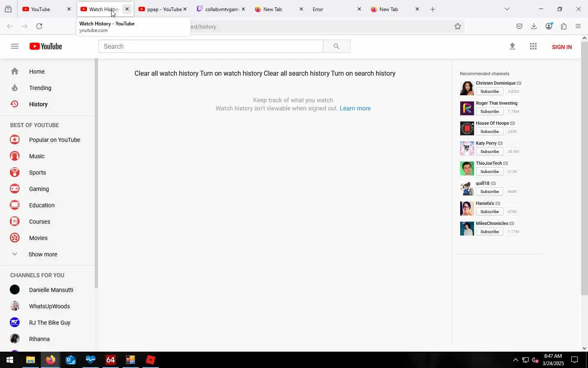
Task: Click the SIGN IN button
Action: [562, 47]
